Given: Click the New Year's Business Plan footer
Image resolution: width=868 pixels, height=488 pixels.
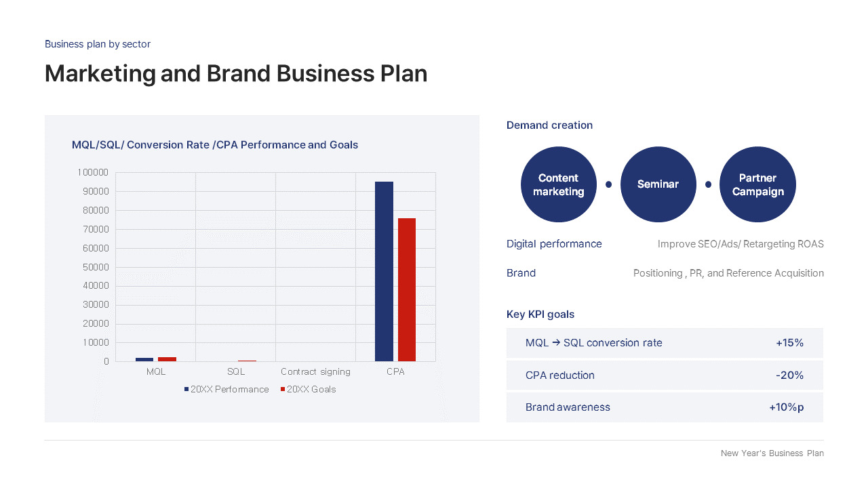Looking at the screenshot, I should point(772,453).
